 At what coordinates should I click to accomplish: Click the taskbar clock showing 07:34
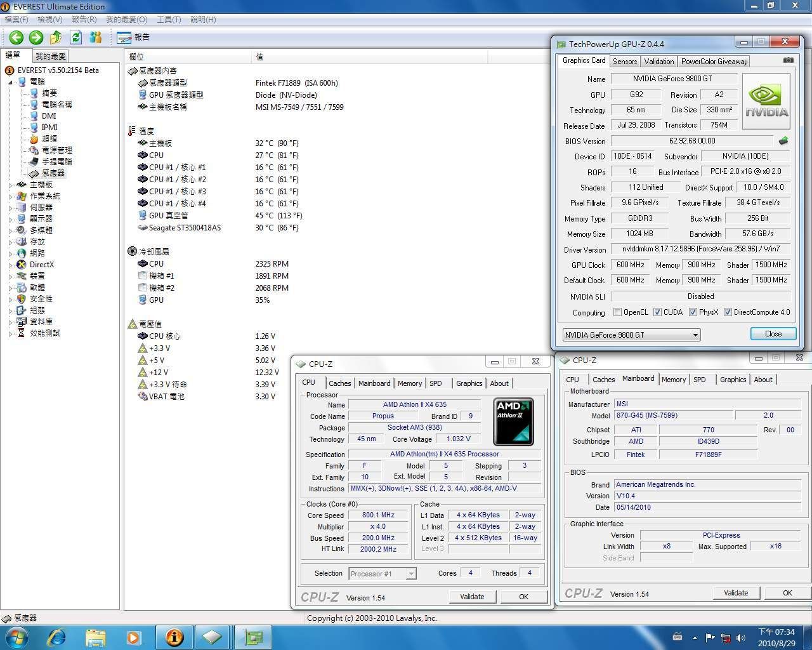776,637
